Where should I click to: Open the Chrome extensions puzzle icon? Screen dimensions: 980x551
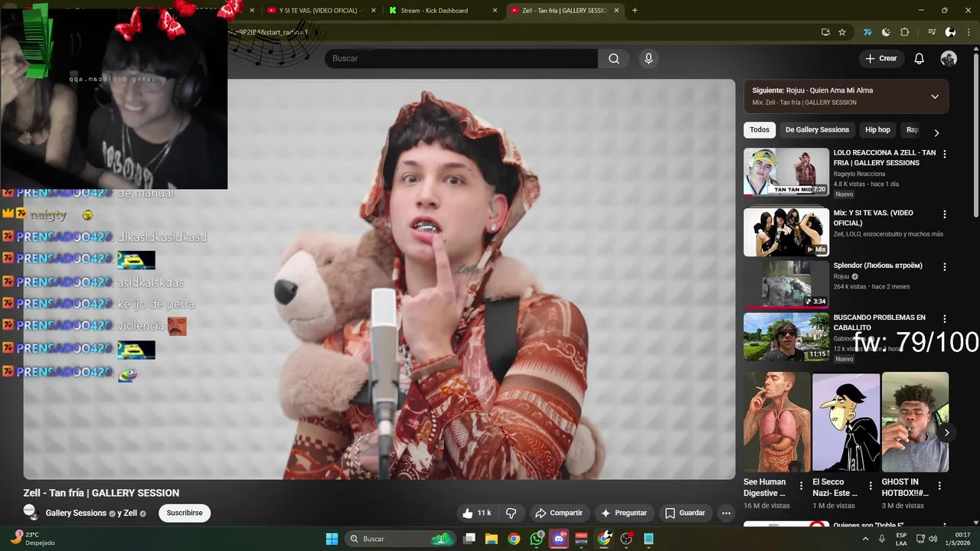point(904,32)
